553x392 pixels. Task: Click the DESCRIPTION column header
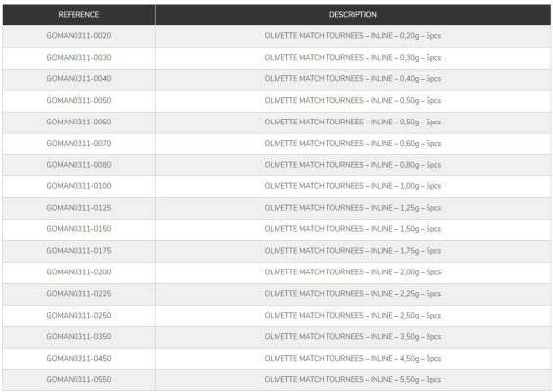pos(353,15)
